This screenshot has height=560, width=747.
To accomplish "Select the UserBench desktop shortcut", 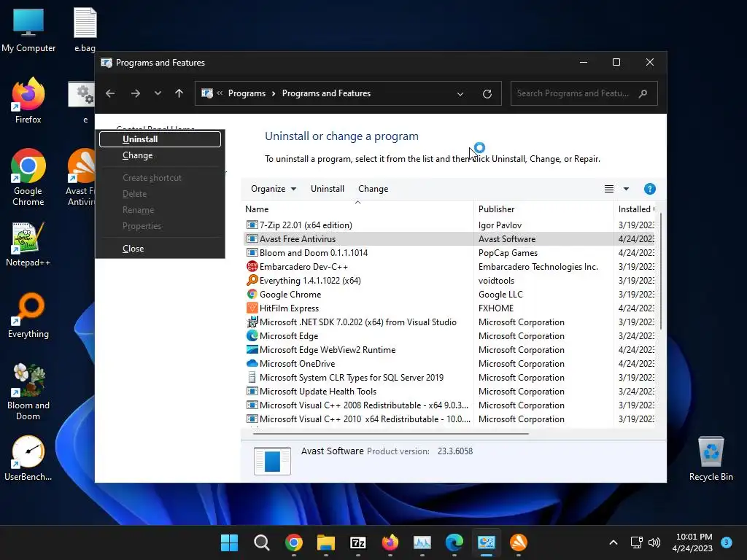I will click(x=28, y=458).
